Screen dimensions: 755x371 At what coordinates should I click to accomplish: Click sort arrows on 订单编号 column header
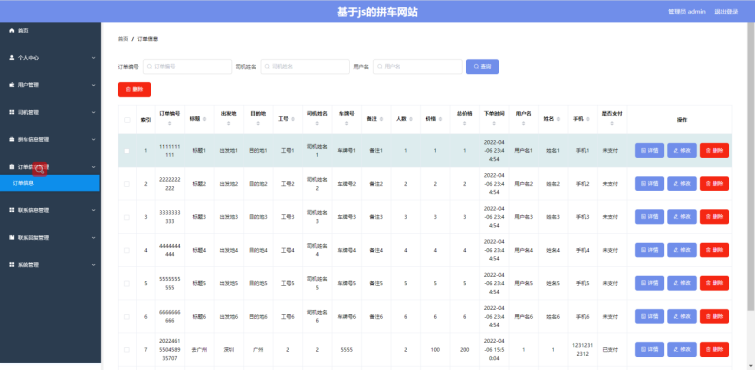(x=169, y=124)
